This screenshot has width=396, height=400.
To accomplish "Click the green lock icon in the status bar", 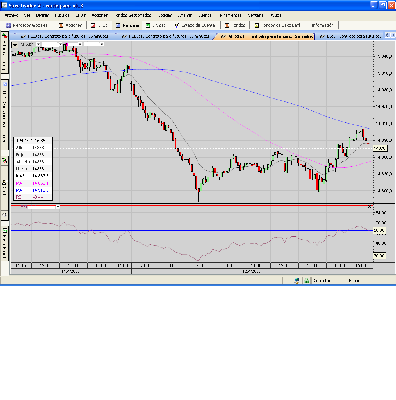I will pos(306,281).
